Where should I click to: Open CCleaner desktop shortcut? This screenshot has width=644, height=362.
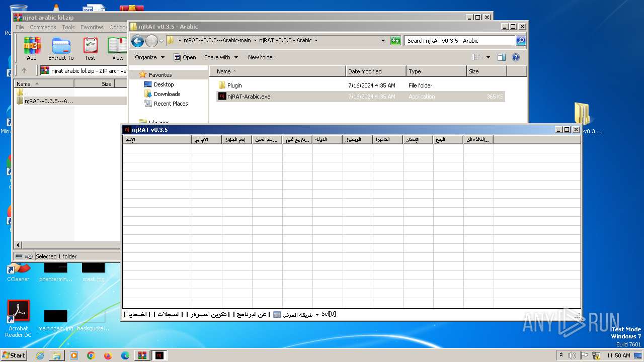coord(18,271)
